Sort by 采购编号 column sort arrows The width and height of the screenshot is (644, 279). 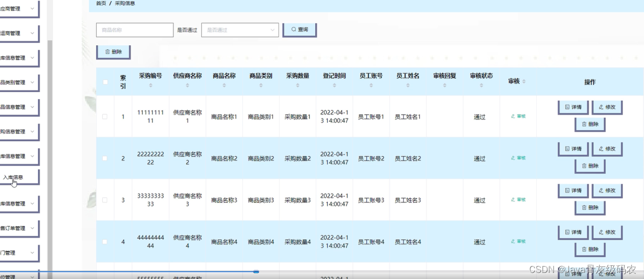pos(150,85)
